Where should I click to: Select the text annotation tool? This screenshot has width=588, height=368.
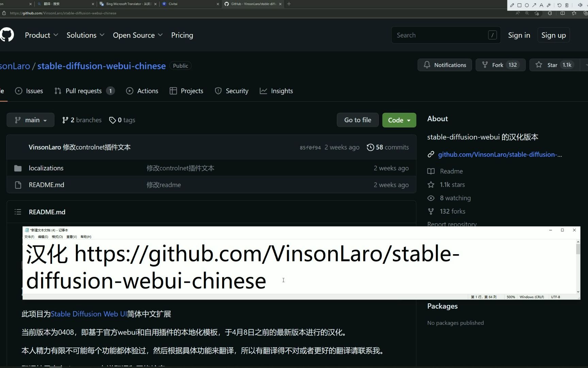[x=541, y=5]
